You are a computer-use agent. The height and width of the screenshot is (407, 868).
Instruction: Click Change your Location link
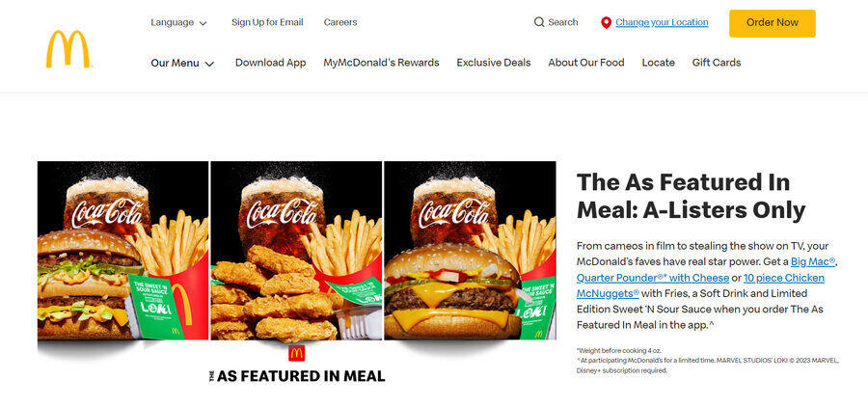point(662,22)
